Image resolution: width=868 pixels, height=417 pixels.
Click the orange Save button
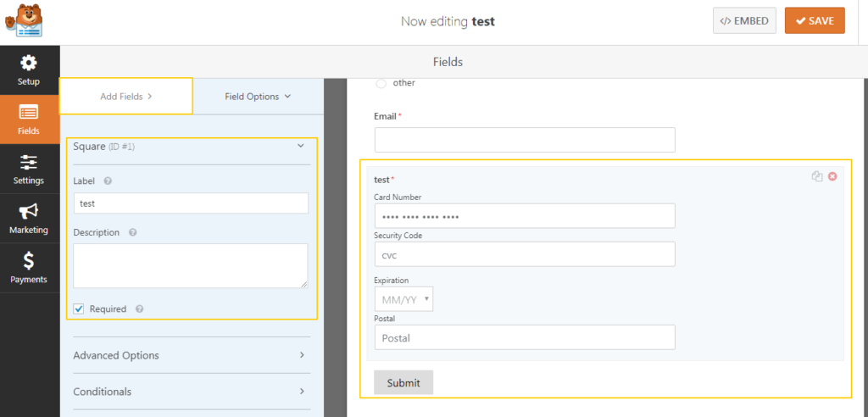pyautogui.click(x=814, y=21)
